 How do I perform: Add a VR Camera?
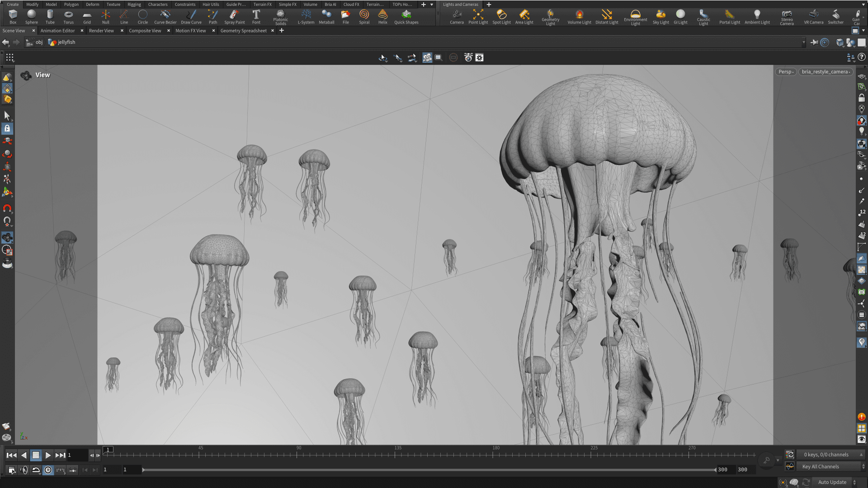click(x=813, y=17)
